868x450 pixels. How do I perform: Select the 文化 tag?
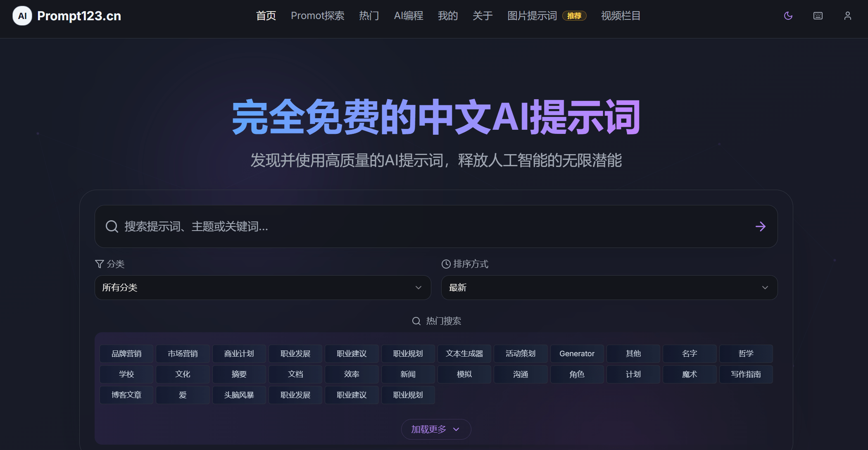183,374
